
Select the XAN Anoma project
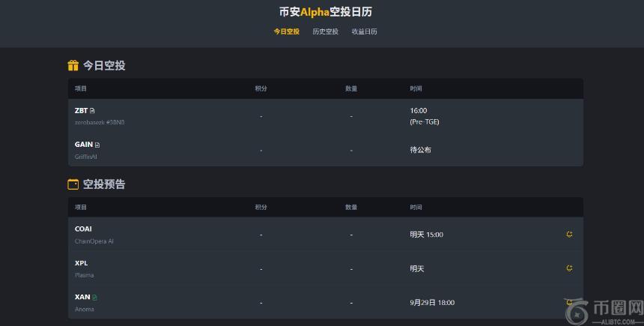(82, 298)
